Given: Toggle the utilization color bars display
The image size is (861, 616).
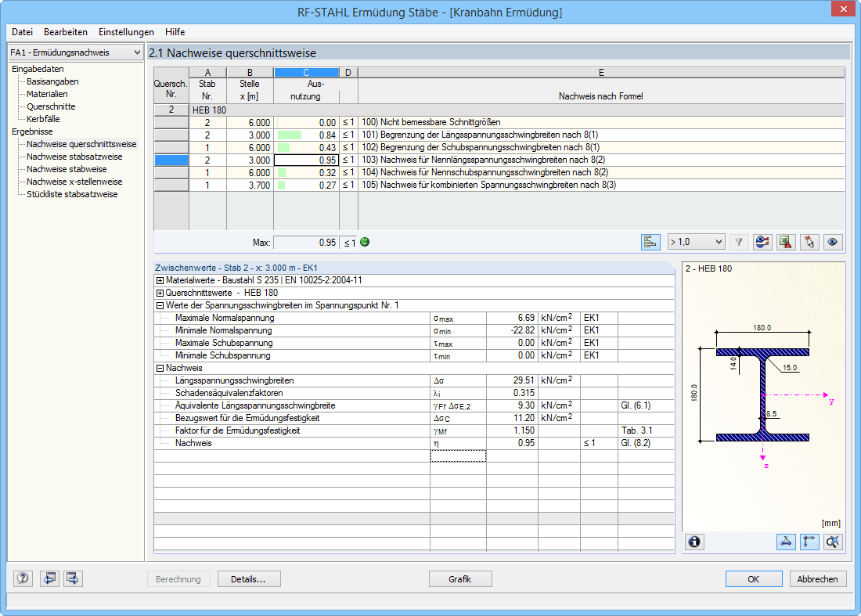Looking at the screenshot, I should (650, 242).
